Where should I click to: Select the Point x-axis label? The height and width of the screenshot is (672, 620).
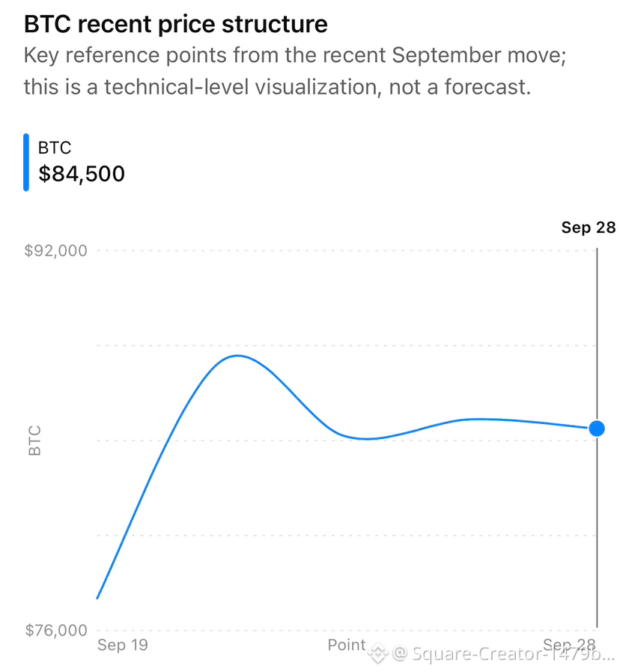346,644
